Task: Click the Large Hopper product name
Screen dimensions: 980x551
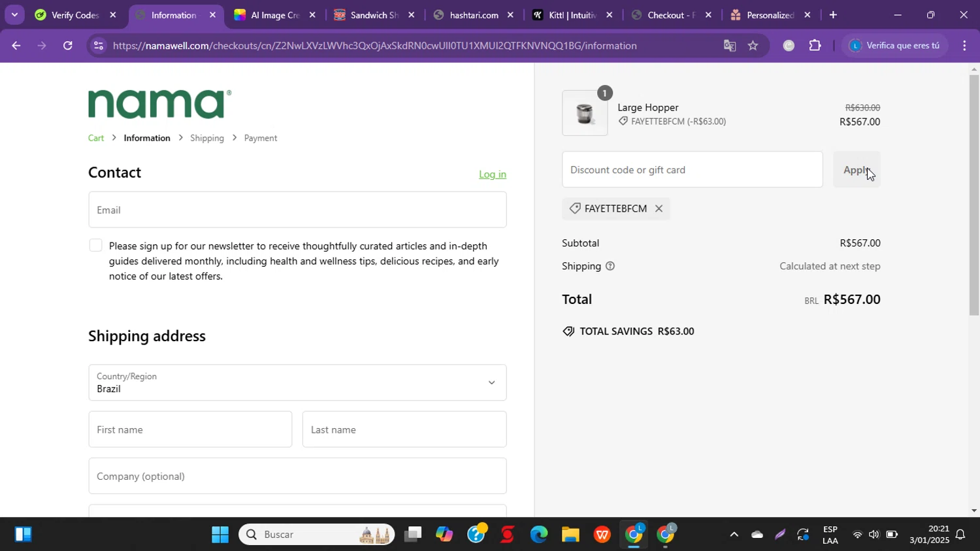Action: click(x=648, y=108)
